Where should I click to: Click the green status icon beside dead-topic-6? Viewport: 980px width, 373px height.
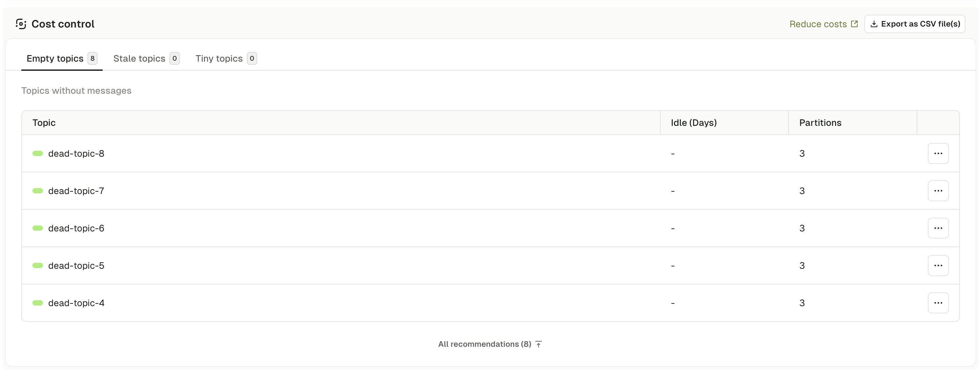click(38, 228)
